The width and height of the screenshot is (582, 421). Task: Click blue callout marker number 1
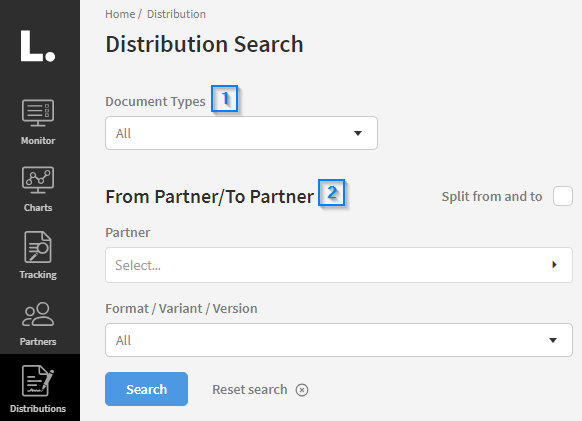point(225,98)
